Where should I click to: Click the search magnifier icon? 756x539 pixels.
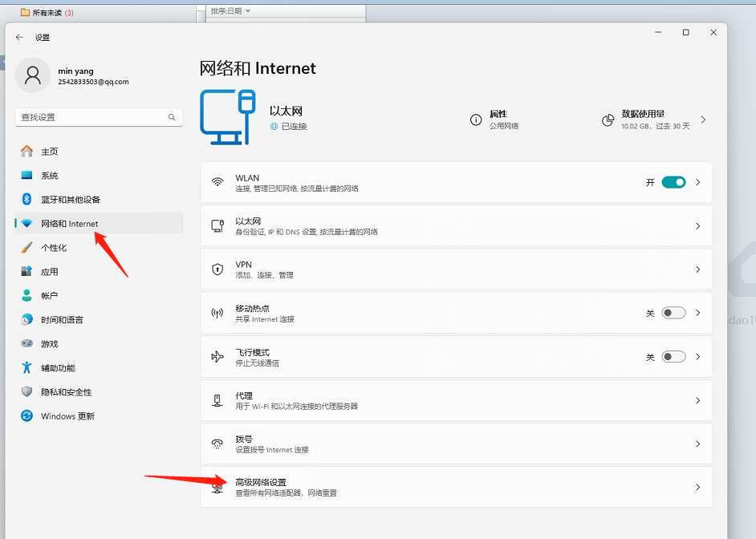point(172,117)
